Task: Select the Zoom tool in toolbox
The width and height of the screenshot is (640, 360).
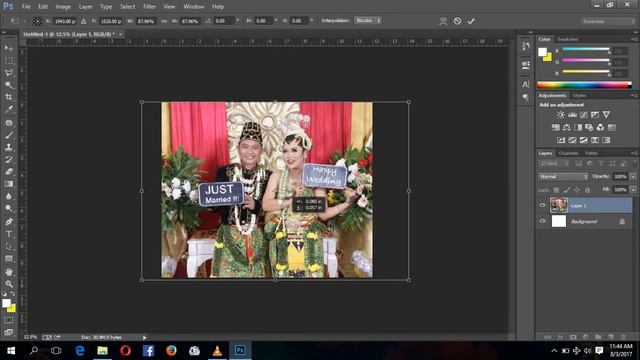Action: click(9, 284)
